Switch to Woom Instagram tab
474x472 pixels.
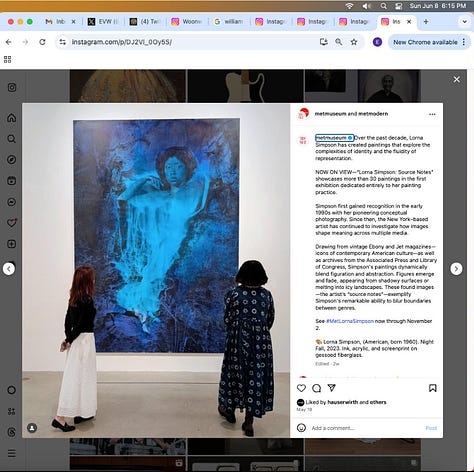point(187,22)
